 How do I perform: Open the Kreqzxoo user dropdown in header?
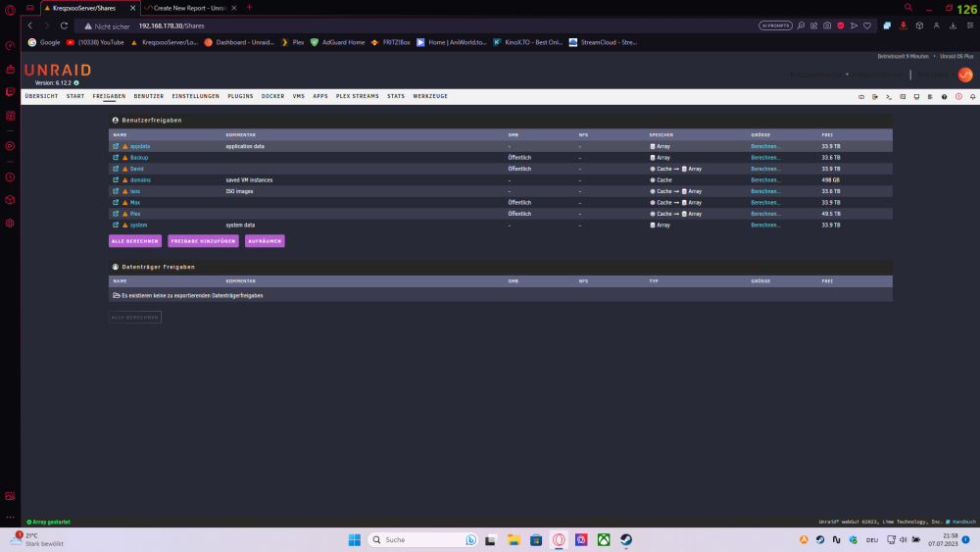[x=935, y=75]
